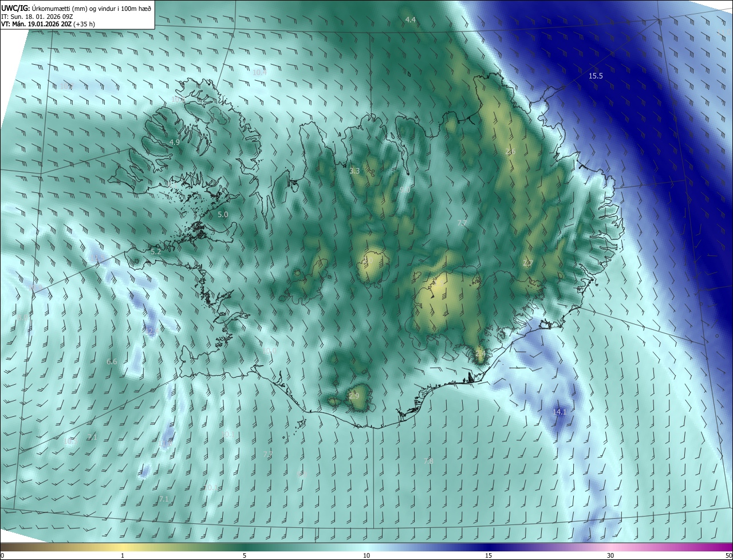Click the 0 tick on the color scale
733x560 pixels.
(2, 556)
